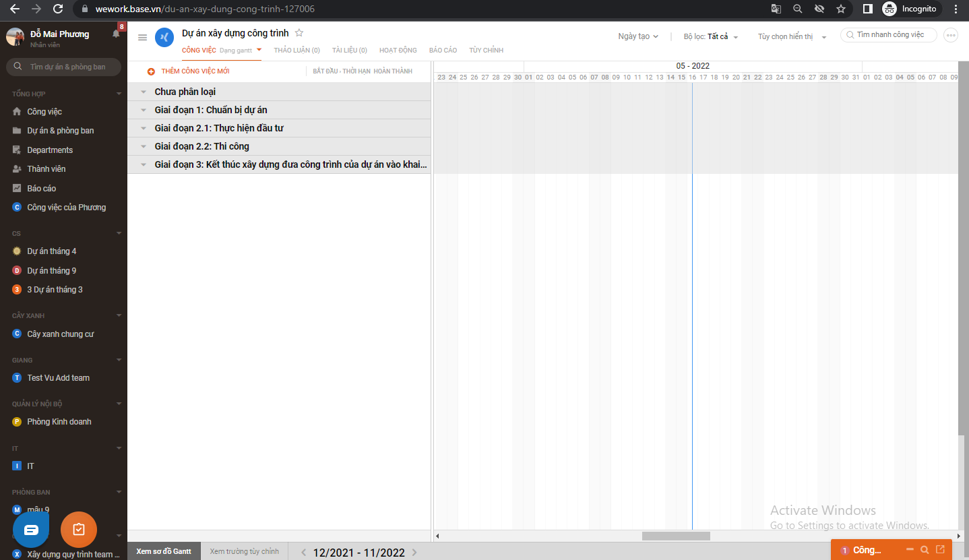The height and width of the screenshot is (560, 969).
Task: Open the Dạng gantt view dropdown arrow
Action: (259, 50)
